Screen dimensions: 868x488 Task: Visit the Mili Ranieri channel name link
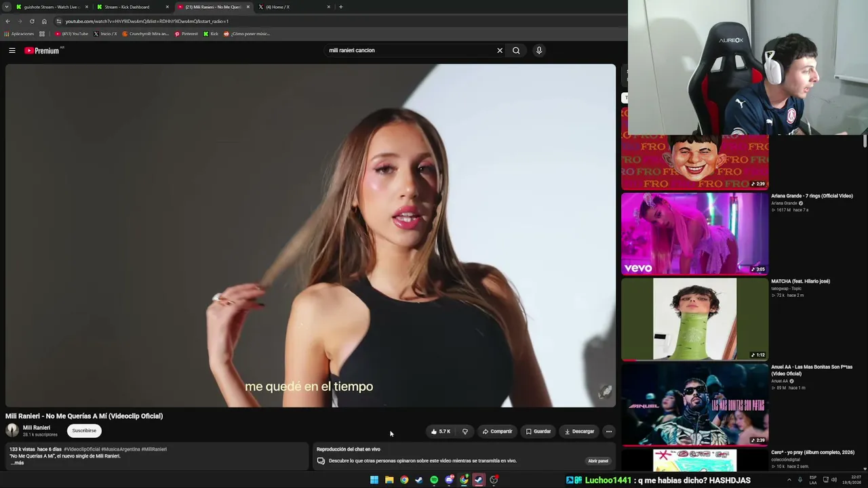point(37,428)
